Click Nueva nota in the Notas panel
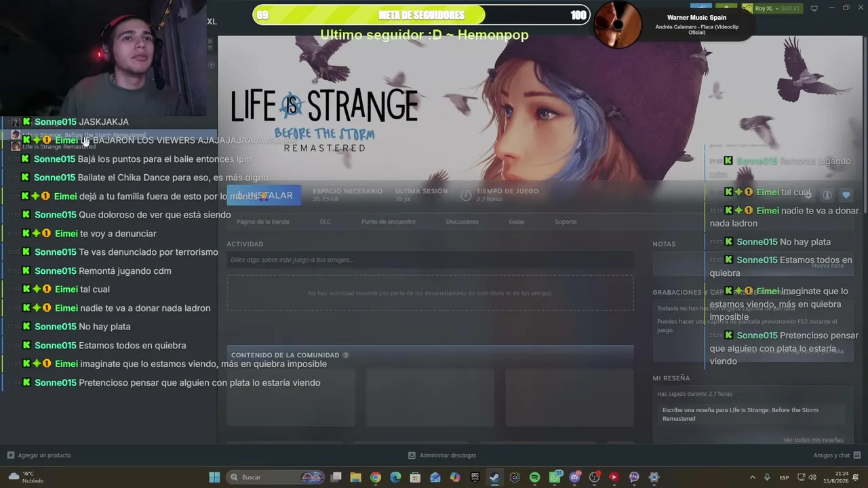Screen dimensions: 868x488 click(x=827, y=266)
